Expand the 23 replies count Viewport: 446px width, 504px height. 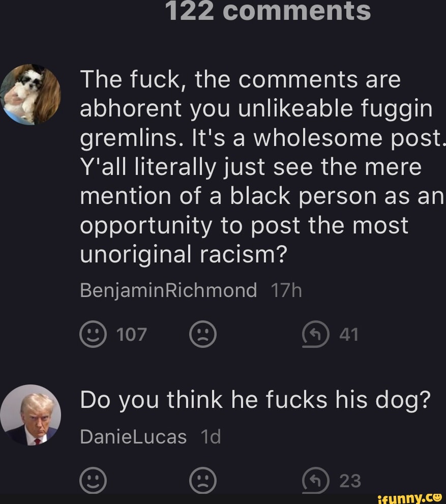coord(350,481)
